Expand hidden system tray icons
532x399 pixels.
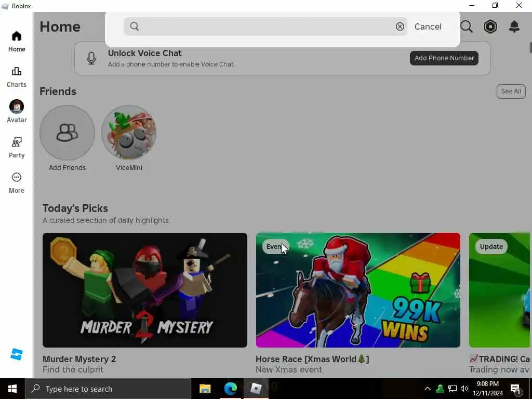pyautogui.click(x=428, y=389)
